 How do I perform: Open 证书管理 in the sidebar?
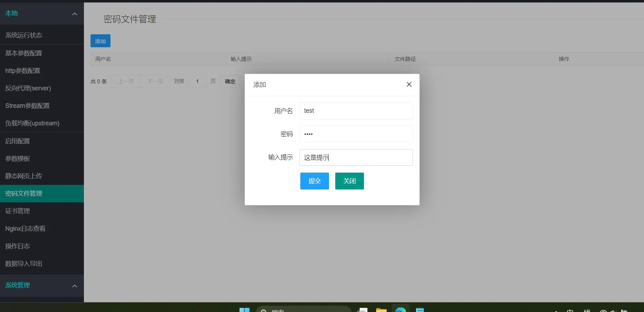click(42, 211)
